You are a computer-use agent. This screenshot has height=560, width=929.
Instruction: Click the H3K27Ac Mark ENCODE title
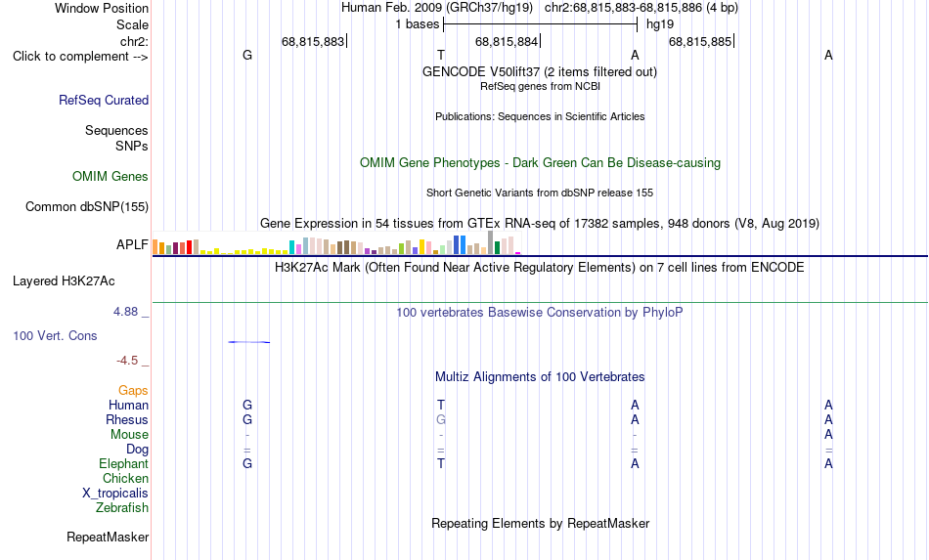point(540,268)
